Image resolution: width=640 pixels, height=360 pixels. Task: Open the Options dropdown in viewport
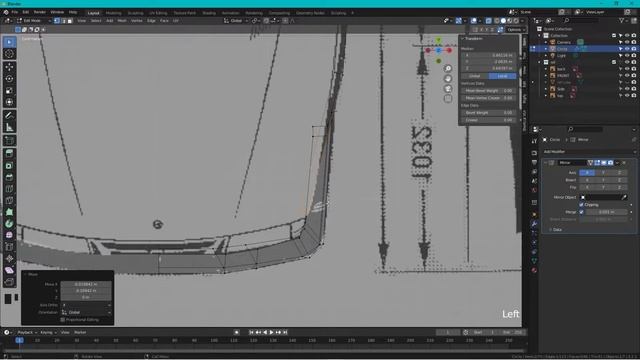coord(516,30)
